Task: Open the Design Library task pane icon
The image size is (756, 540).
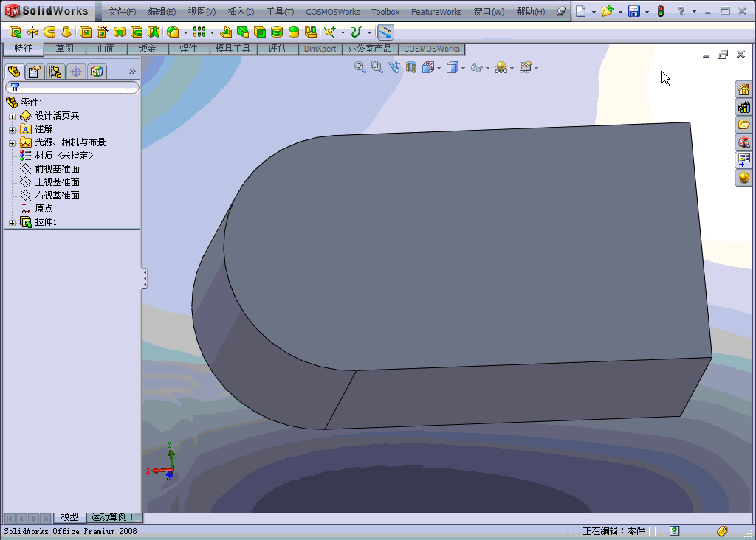Action: (743, 107)
